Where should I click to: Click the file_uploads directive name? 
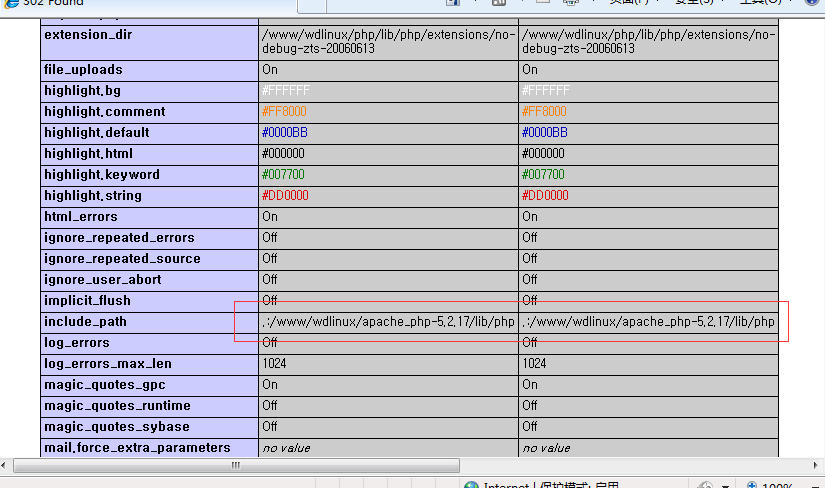(x=83, y=69)
